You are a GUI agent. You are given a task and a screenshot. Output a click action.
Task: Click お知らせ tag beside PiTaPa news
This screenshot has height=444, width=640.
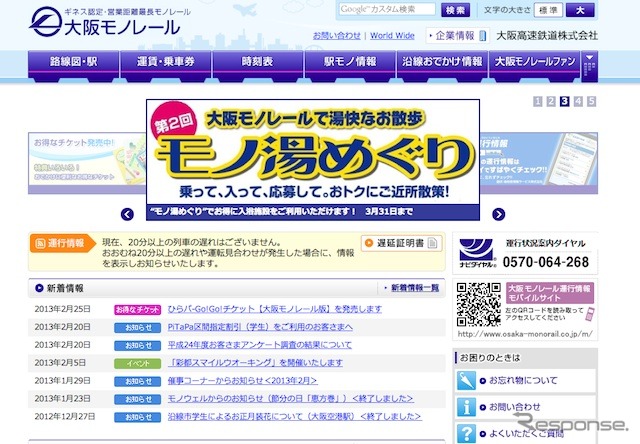[138, 328]
